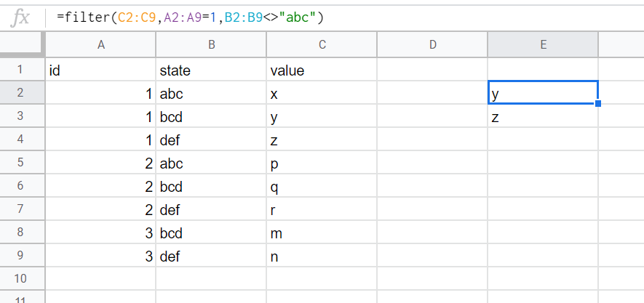The height and width of the screenshot is (303, 644).
Task: Click into the formula bar text
Action: click(x=189, y=17)
